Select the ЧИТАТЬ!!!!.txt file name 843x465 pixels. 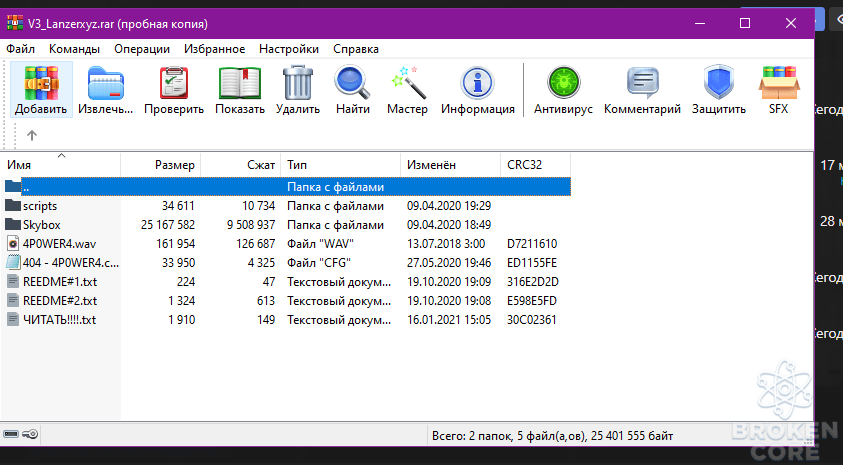[59, 320]
